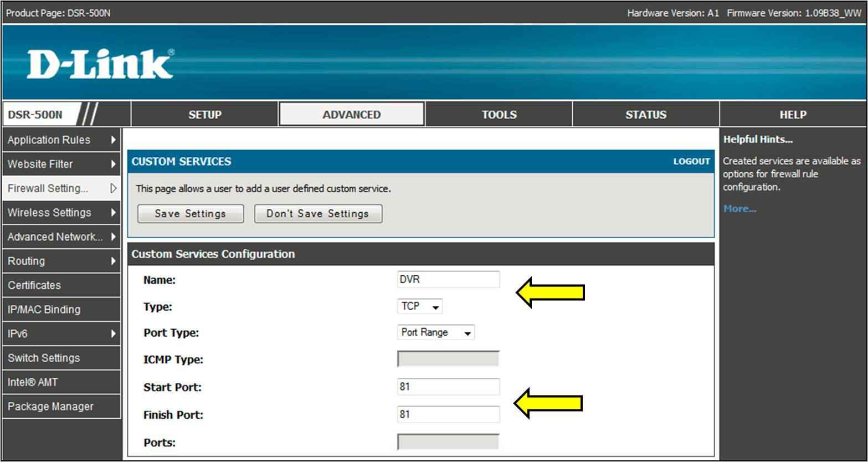The height and width of the screenshot is (462, 868).
Task: Open the STATUS tab
Action: click(x=645, y=115)
